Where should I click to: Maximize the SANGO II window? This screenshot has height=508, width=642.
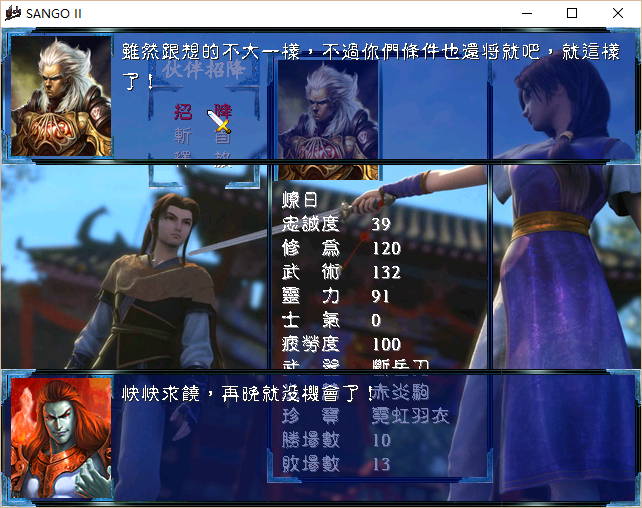point(572,14)
